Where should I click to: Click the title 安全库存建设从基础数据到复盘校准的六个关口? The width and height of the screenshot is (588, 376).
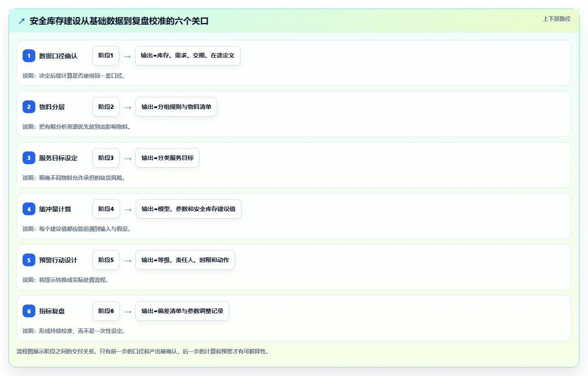click(119, 21)
